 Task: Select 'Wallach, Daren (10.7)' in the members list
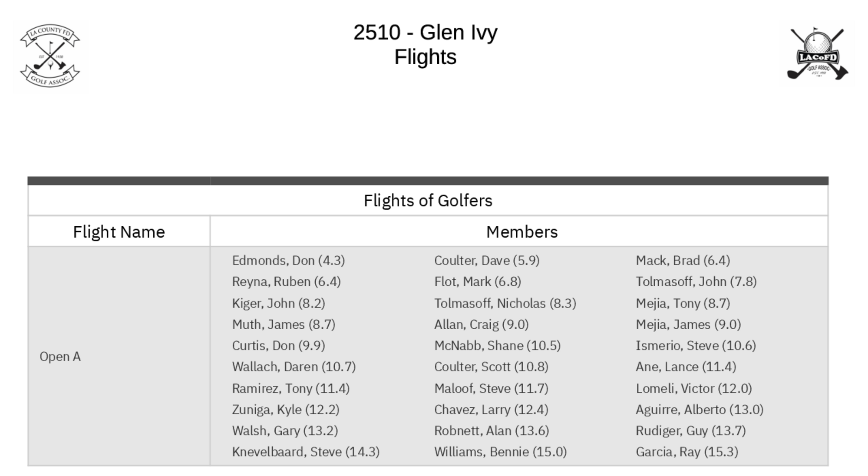(294, 367)
